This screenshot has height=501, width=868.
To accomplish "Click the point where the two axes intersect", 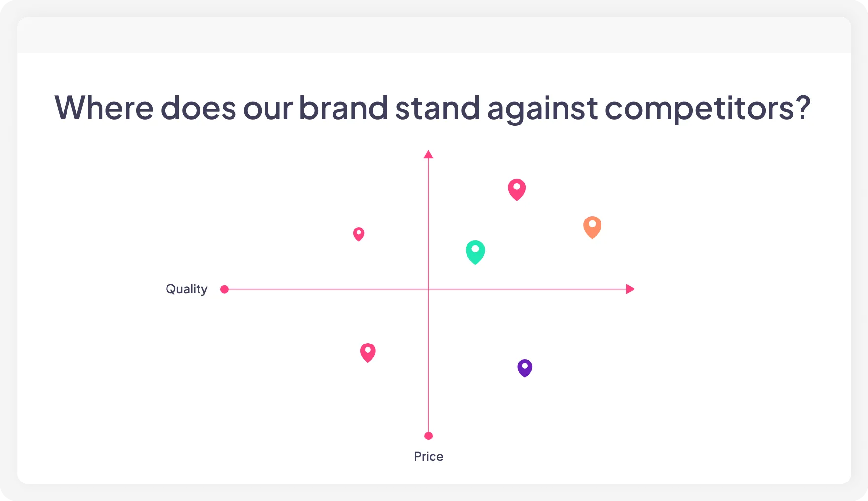I will [x=428, y=289].
